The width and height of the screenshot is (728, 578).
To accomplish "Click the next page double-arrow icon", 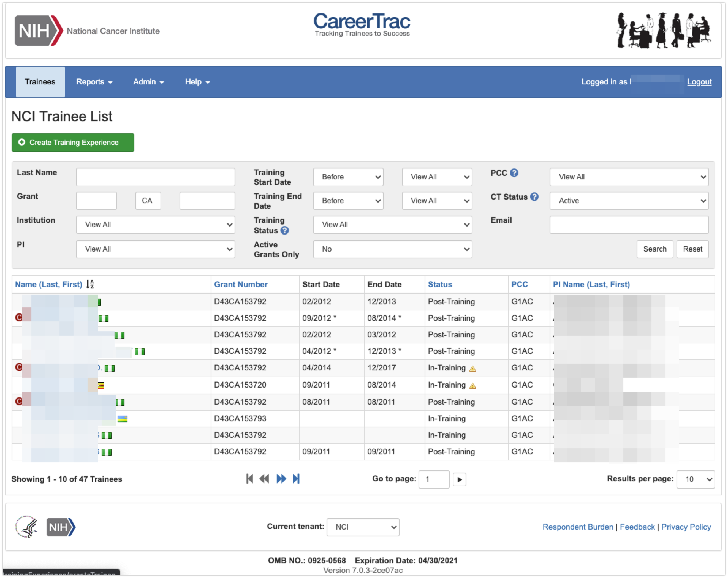I will (281, 479).
